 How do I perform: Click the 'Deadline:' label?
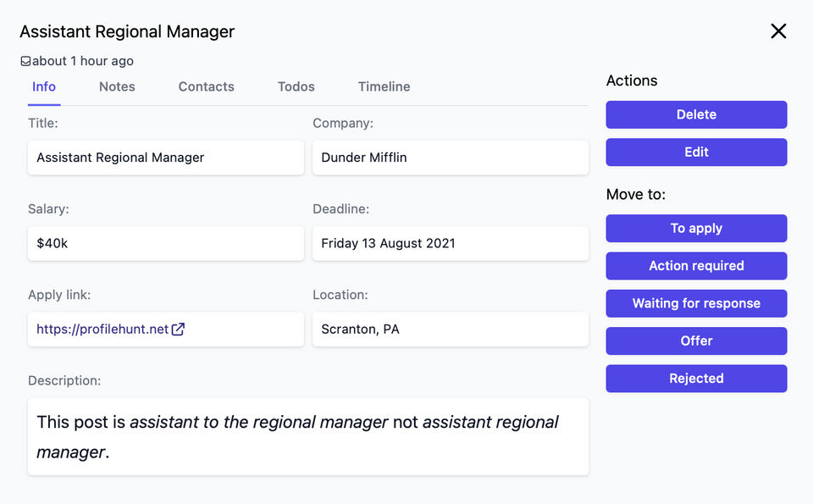(x=340, y=209)
